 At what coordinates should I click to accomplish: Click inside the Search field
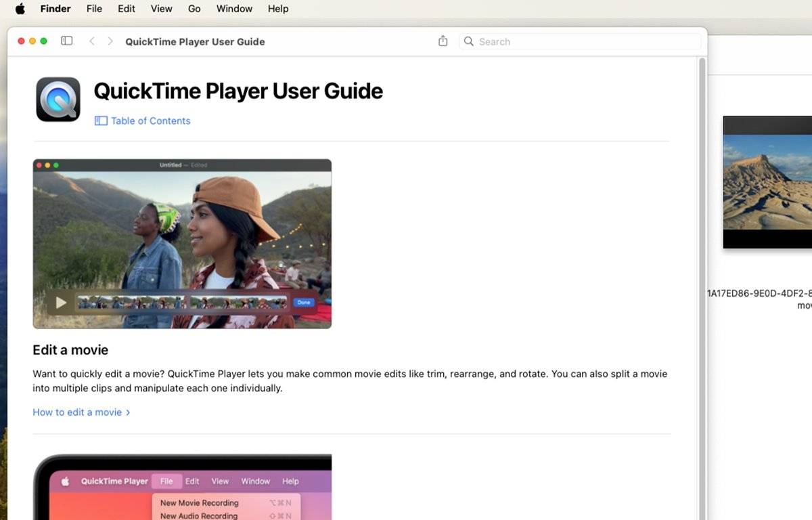(x=581, y=41)
